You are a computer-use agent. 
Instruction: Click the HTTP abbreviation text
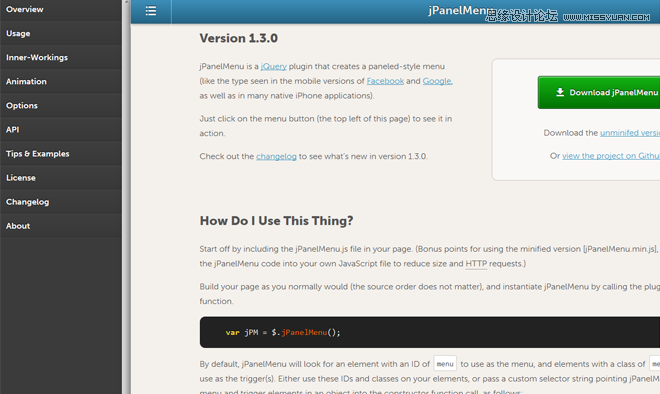476,264
